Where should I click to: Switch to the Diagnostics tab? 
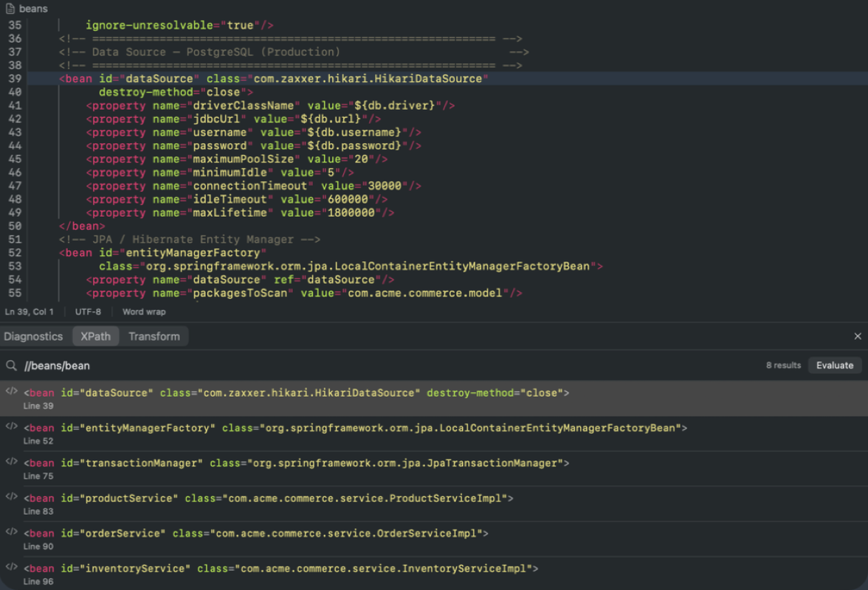(x=33, y=336)
